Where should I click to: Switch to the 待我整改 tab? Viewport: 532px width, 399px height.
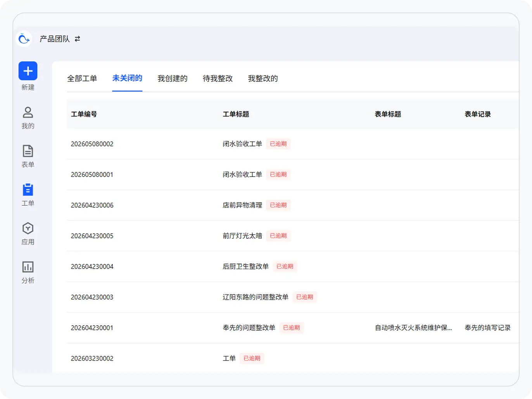[218, 78]
